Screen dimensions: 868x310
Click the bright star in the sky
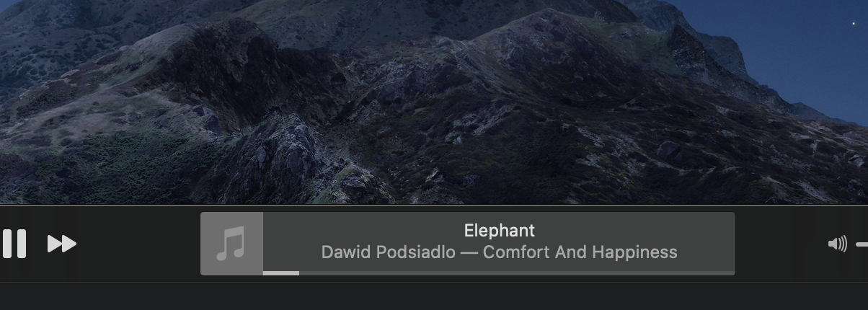coord(854,24)
